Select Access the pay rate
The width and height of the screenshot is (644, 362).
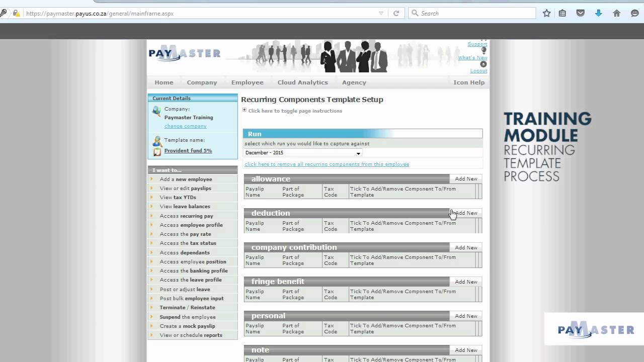point(185,234)
